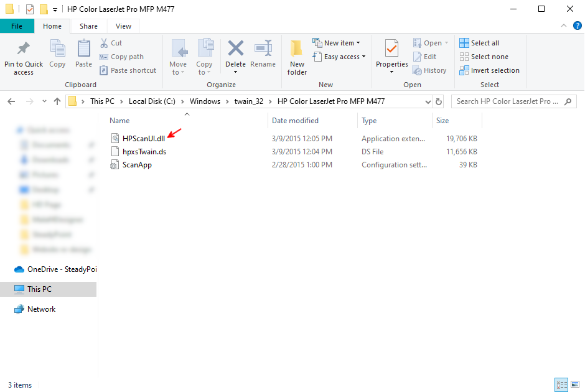This screenshot has width=585, height=392.
Task: Open Help with the question mark icon
Action: click(x=577, y=26)
